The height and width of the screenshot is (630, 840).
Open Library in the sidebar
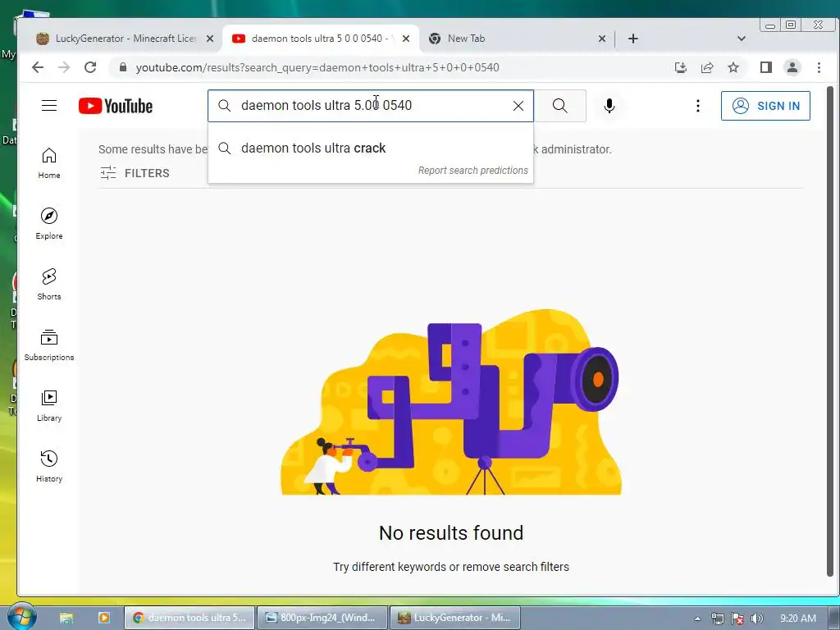point(48,406)
